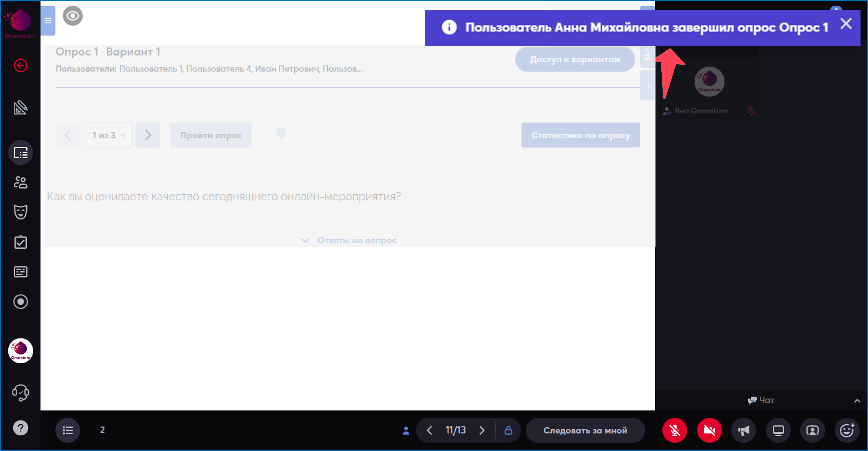The image size is (868, 451).
Task: Turn on the camera red button
Action: tap(709, 430)
